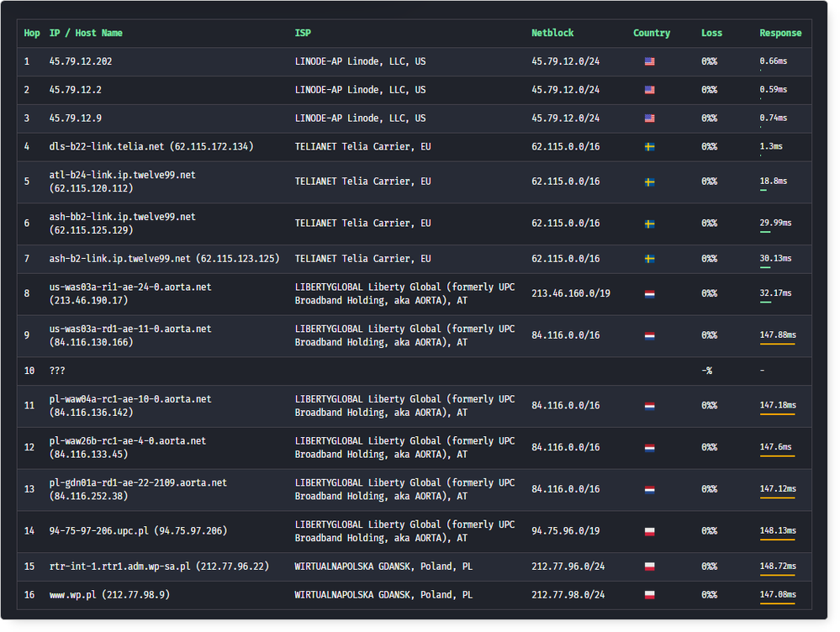Click Netherlands flag for hop 12
This screenshot has height=632, width=840.
[649, 448]
